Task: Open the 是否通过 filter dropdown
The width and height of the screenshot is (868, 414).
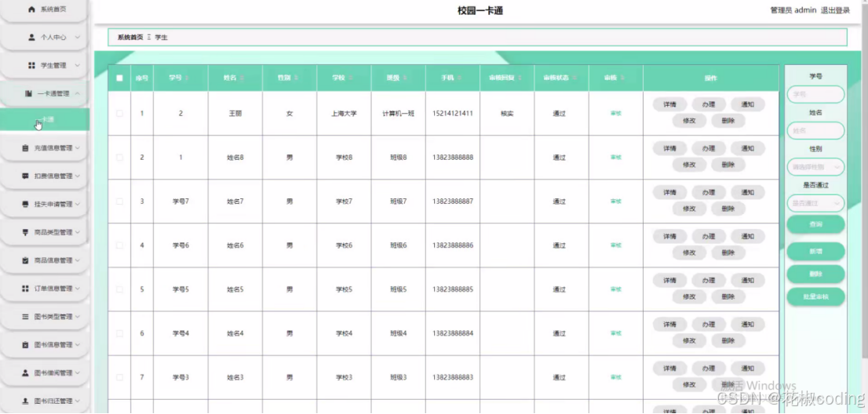Action: [815, 203]
